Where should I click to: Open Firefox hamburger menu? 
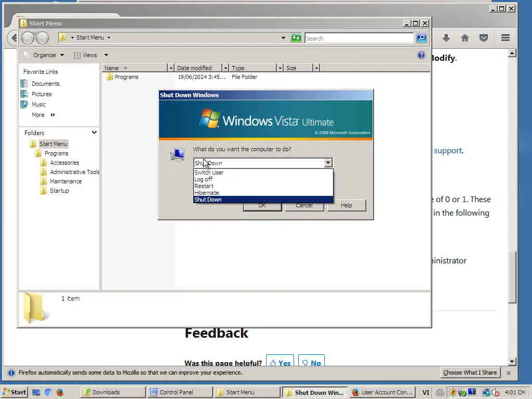pyautogui.click(x=505, y=37)
